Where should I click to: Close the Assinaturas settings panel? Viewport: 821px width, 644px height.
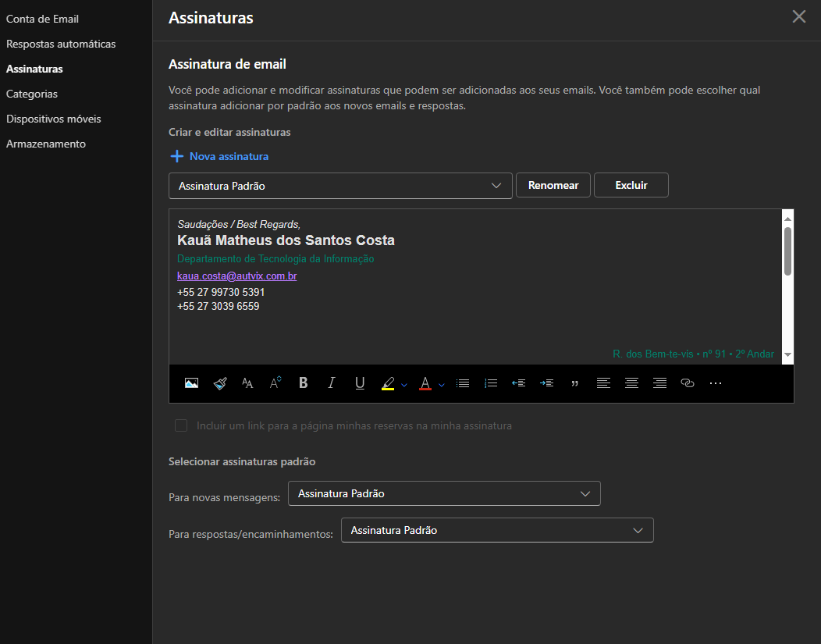click(x=799, y=16)
